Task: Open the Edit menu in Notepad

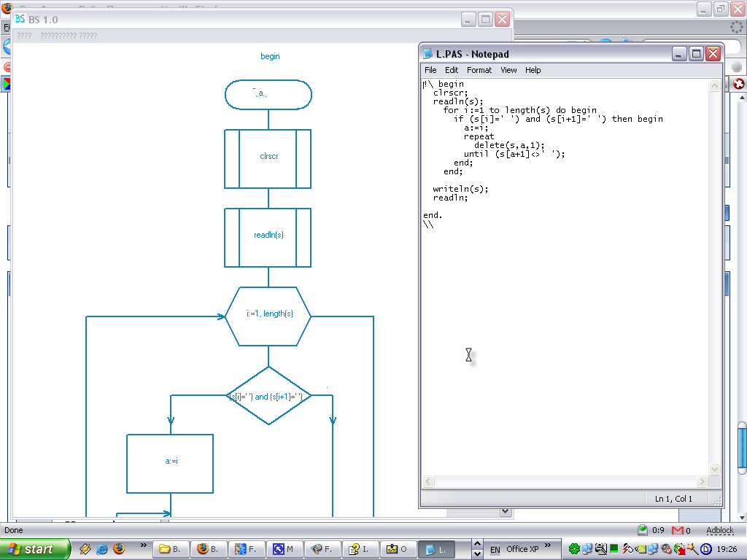Action: click(452, 70)
